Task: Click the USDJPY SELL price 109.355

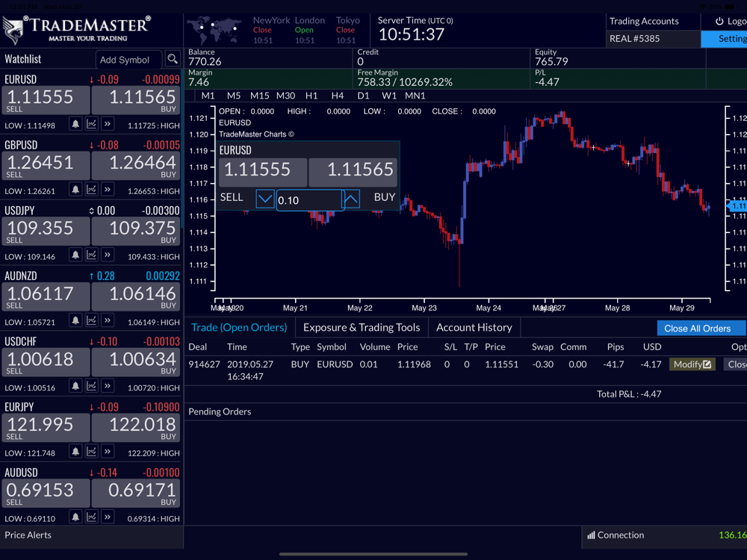Action: click(x=46, y=231)
